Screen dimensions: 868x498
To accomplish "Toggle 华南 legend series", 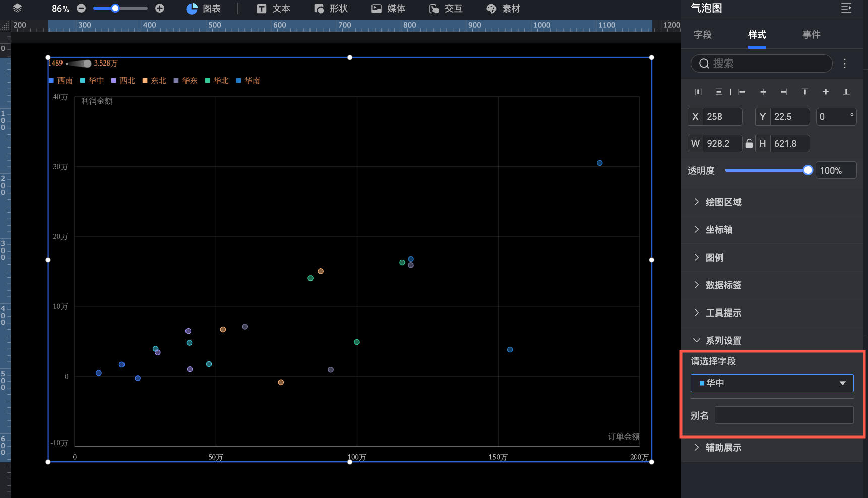I will point(248,81).
